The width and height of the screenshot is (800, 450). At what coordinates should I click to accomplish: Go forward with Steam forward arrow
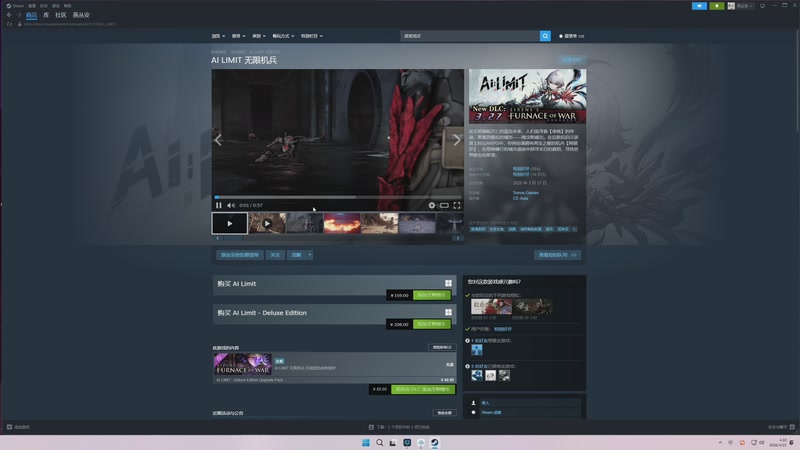click(x=19, y=15)
